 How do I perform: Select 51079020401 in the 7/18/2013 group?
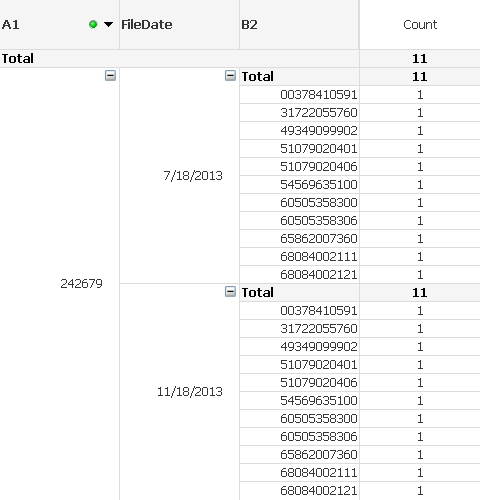point(319,149)
